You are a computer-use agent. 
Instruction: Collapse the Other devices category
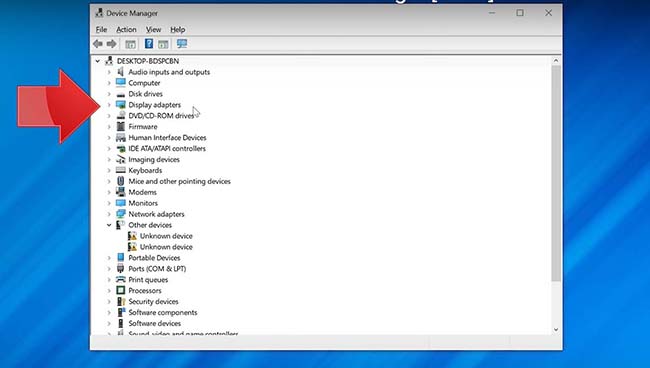coord(109,225)
